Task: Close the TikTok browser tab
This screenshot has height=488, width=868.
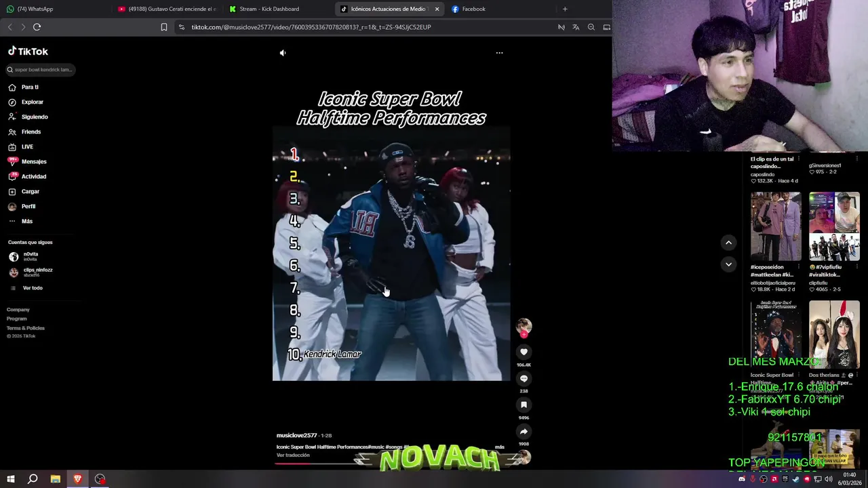Action: pos(437,9)
